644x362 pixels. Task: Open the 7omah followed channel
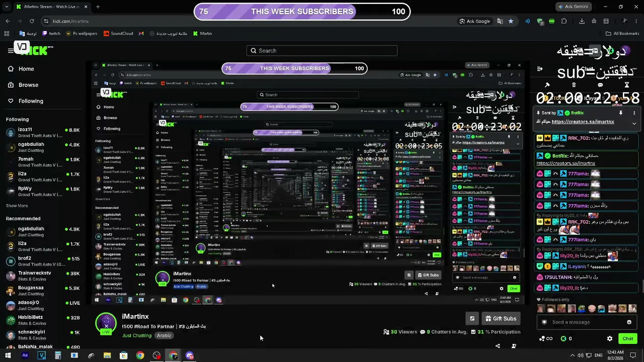[43, 162]
